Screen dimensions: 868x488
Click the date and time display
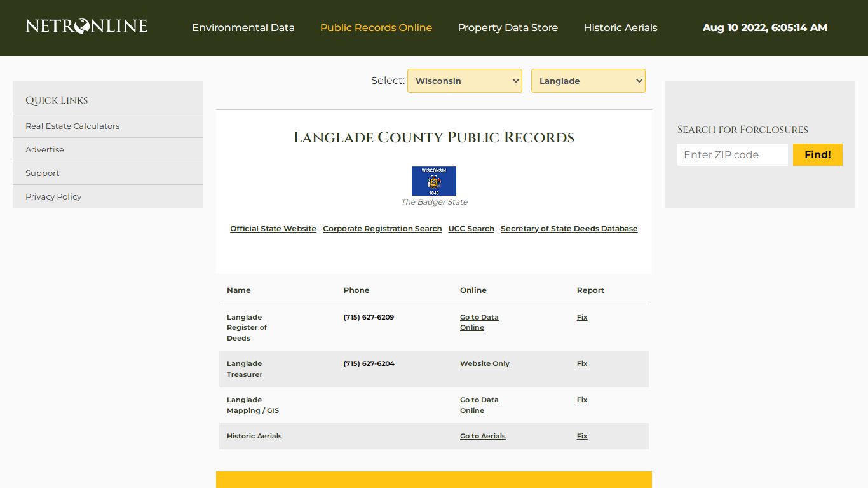tap(765, 27)
